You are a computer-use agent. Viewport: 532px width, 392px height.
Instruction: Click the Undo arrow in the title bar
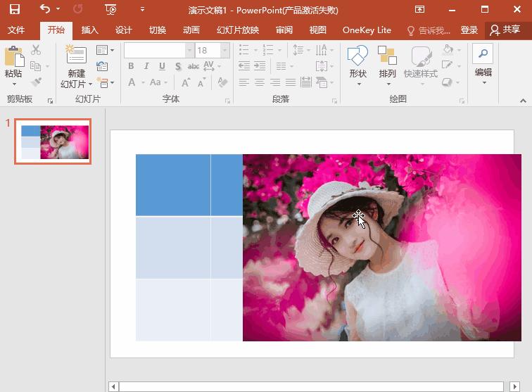tap(45, 10)
